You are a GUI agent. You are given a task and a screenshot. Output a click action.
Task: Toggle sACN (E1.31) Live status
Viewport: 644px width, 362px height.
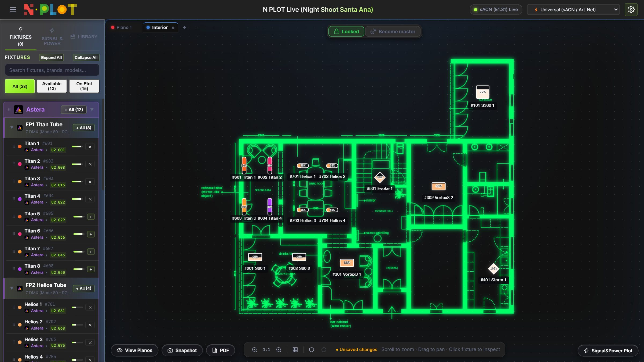coord(496,10)
